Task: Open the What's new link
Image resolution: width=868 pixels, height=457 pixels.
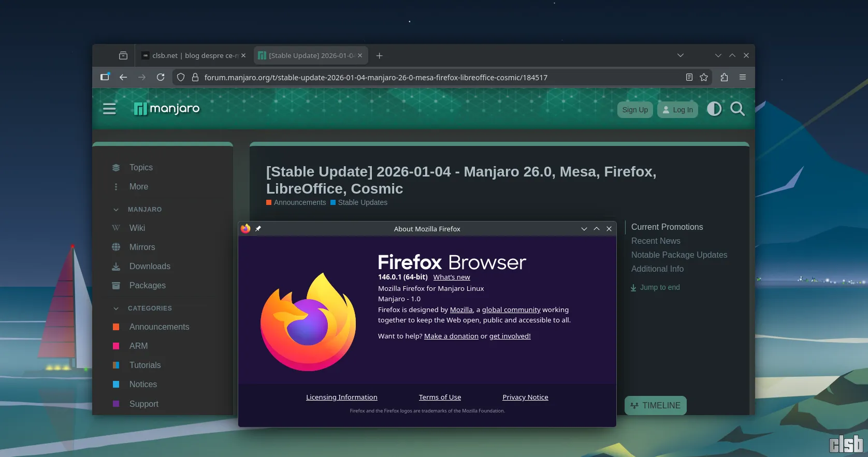Action: pos(452,277)
